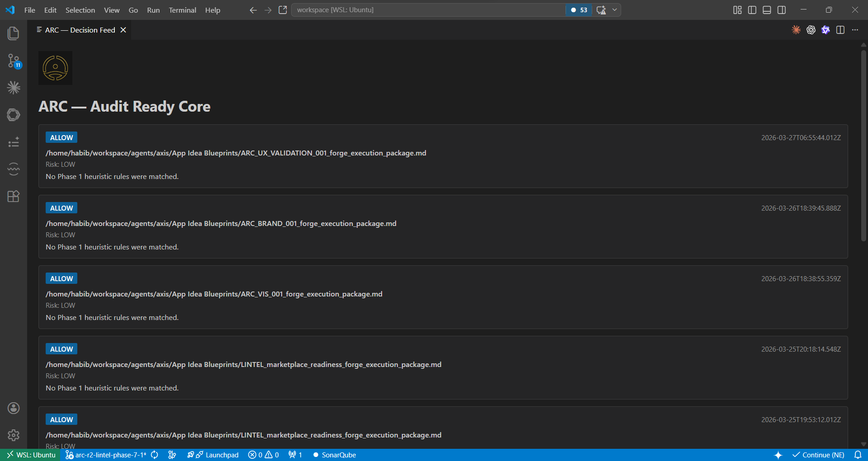The width and height of the screenshot is (868, 461).
Task: Select the ARC — Decision Feed tab
Action: 80,30
